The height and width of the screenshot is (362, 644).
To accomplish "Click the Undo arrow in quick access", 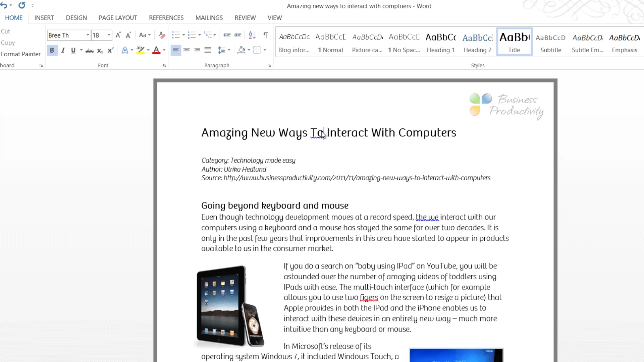I will [4, 5].
